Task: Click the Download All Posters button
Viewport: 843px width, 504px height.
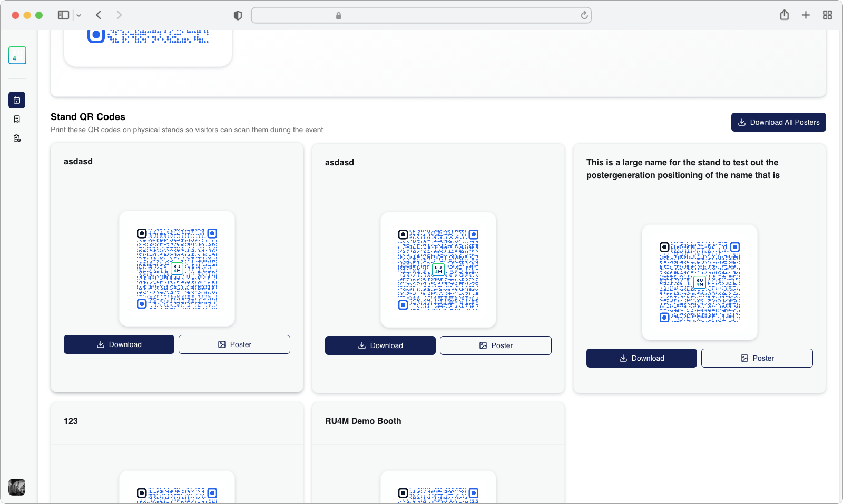Action: tap(778, 122)
